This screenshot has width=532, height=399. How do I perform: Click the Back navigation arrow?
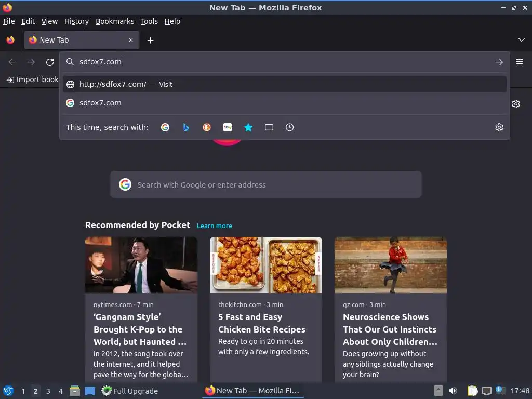12,62
